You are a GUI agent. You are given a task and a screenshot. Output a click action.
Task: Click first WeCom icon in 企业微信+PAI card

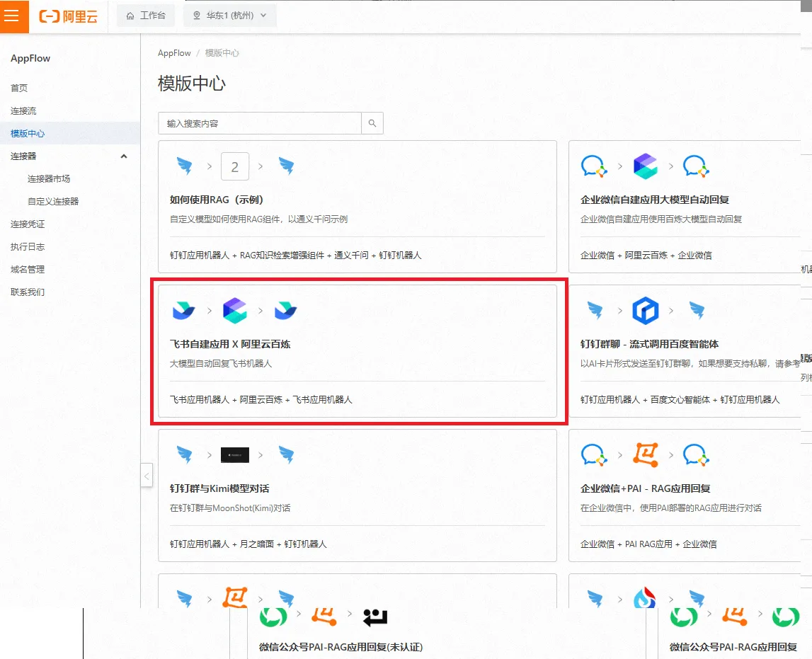[594, 455]
